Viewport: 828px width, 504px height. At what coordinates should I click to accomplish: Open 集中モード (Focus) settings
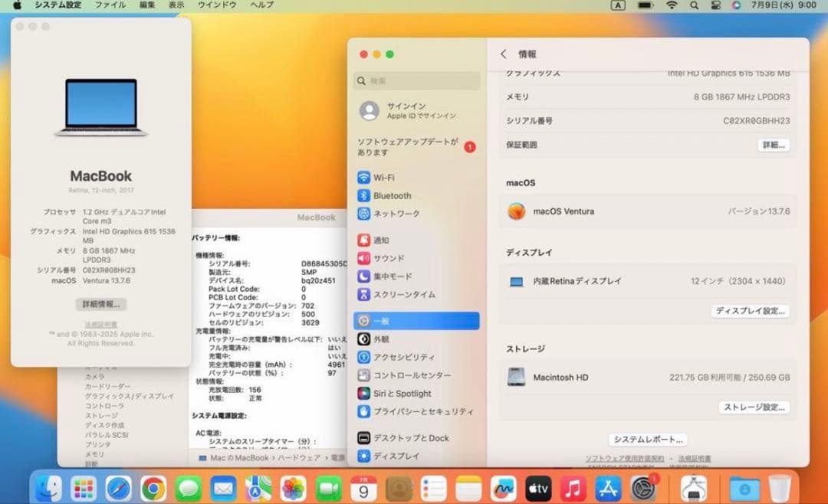pyautogui.click(x=391, y=277)
